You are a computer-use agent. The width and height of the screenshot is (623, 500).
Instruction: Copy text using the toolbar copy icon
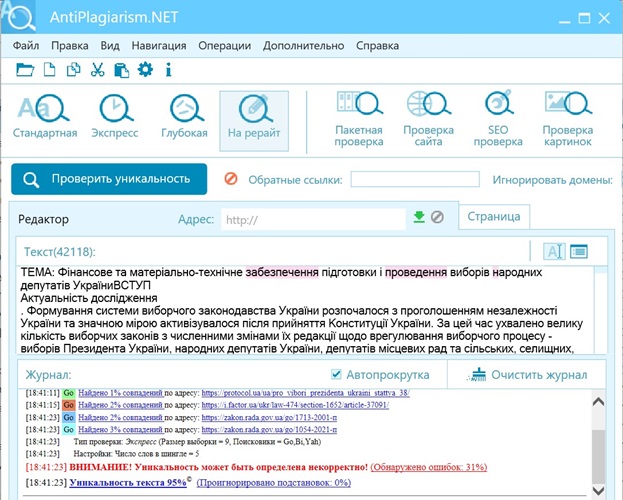(x=74, y=70)
